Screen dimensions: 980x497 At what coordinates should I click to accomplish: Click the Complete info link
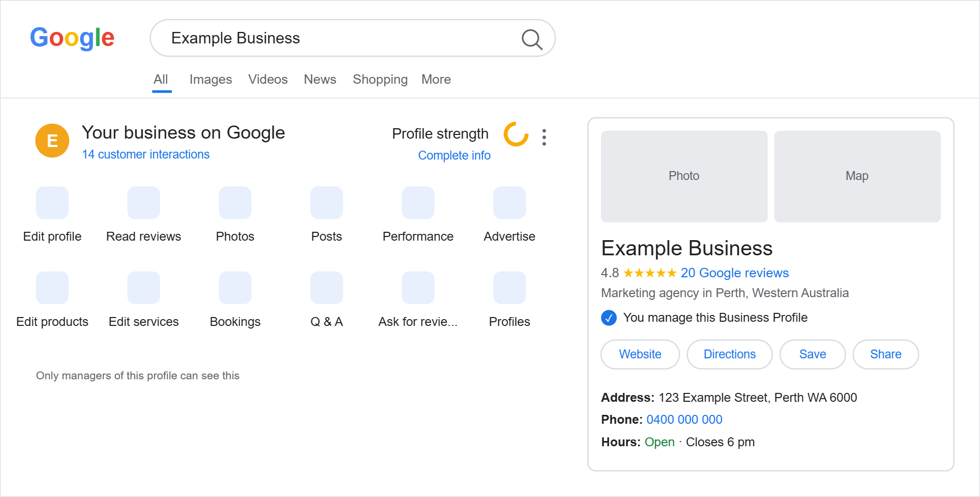coord(454,155)
